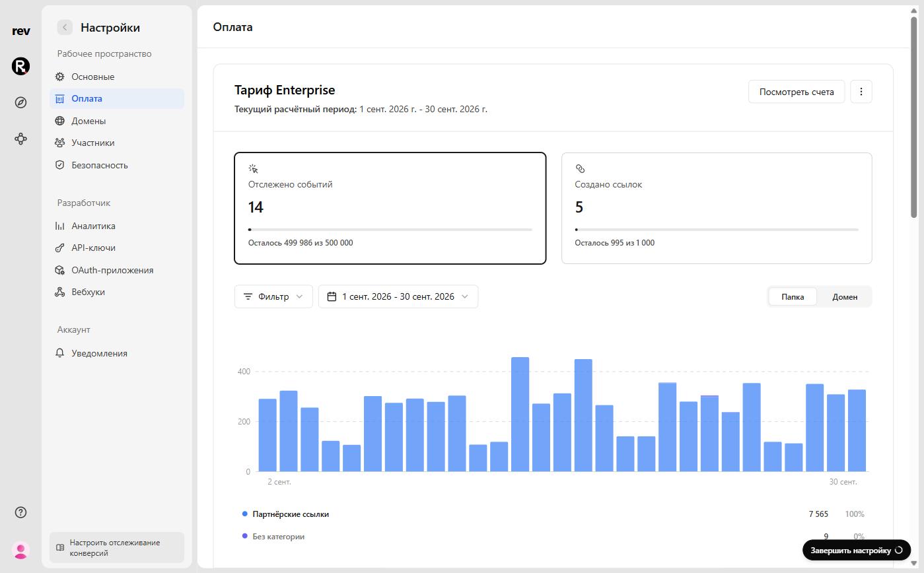This screenshot has height=573, width=924.
Task: Click the webhook icon beside Вебхуки
Action: pyautogui.click(x=60, y=292)
